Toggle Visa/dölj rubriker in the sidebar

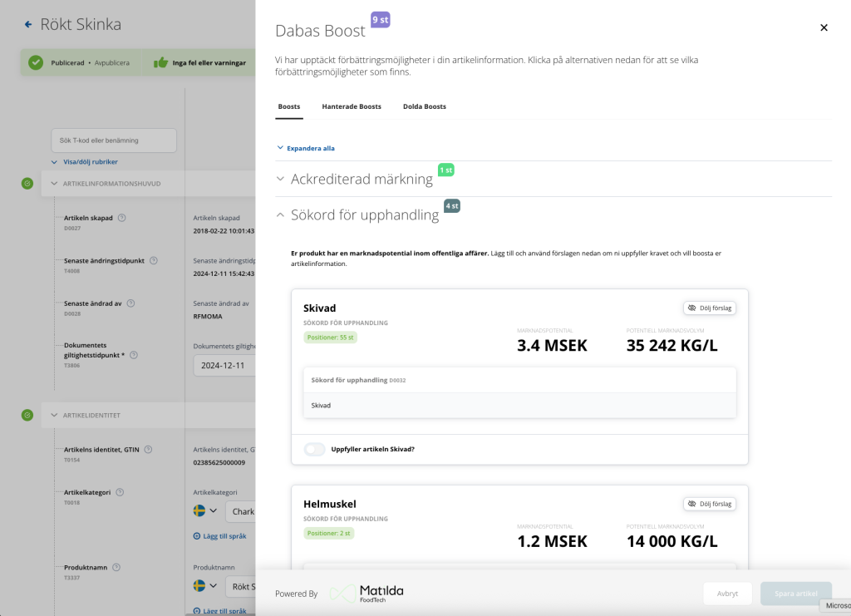coord(85,162)
